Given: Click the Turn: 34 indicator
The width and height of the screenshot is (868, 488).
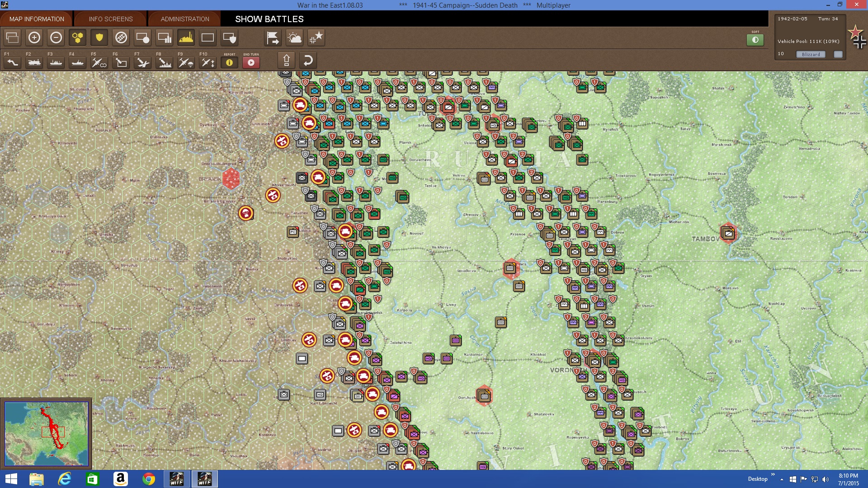Looking at the screenshot, I should click(x=828, y=19).
